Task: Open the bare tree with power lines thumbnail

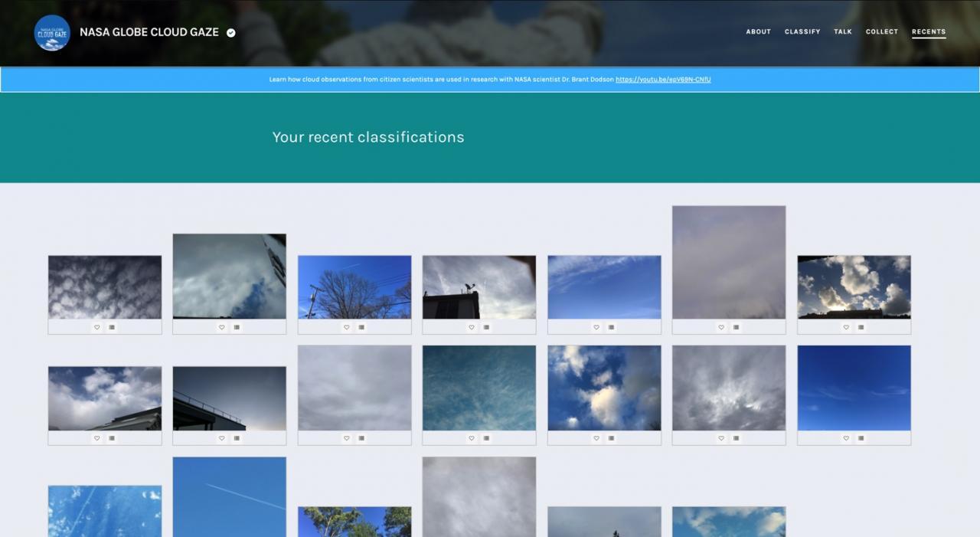Action: [x=354, y=287]
